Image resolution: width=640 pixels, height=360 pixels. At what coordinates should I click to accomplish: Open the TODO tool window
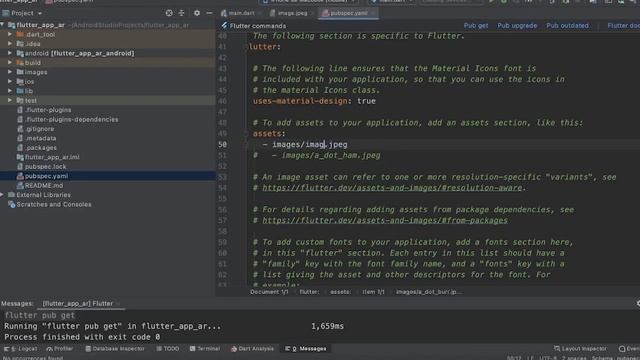[168, 349]
